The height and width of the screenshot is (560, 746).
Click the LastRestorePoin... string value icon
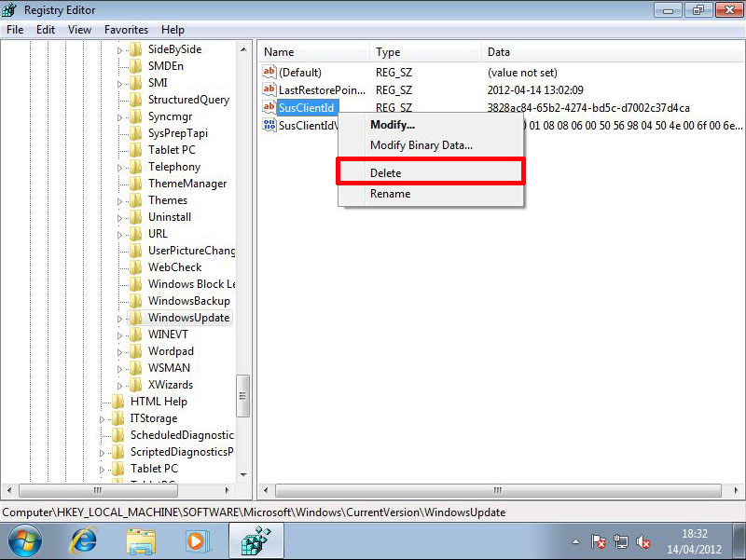click(x=269, y=89)
